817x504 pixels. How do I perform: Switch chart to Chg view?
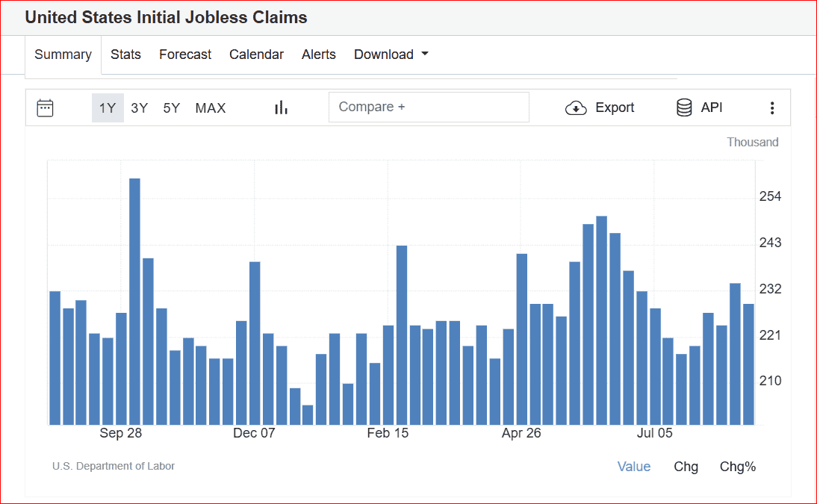pos(686,467)
